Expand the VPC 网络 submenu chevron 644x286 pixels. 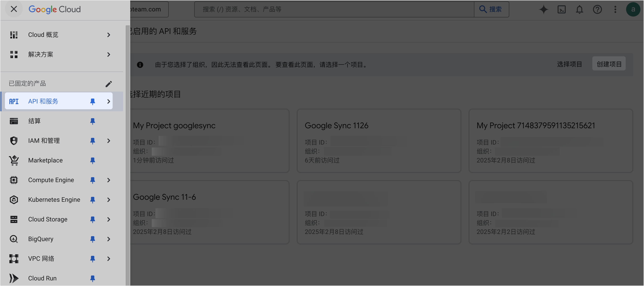[109, 259]
